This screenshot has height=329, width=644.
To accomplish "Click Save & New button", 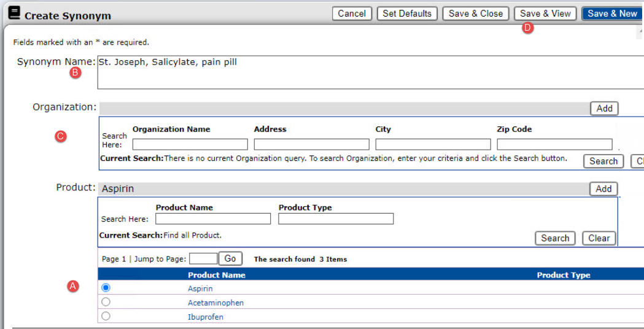I will tap(612, 14).
